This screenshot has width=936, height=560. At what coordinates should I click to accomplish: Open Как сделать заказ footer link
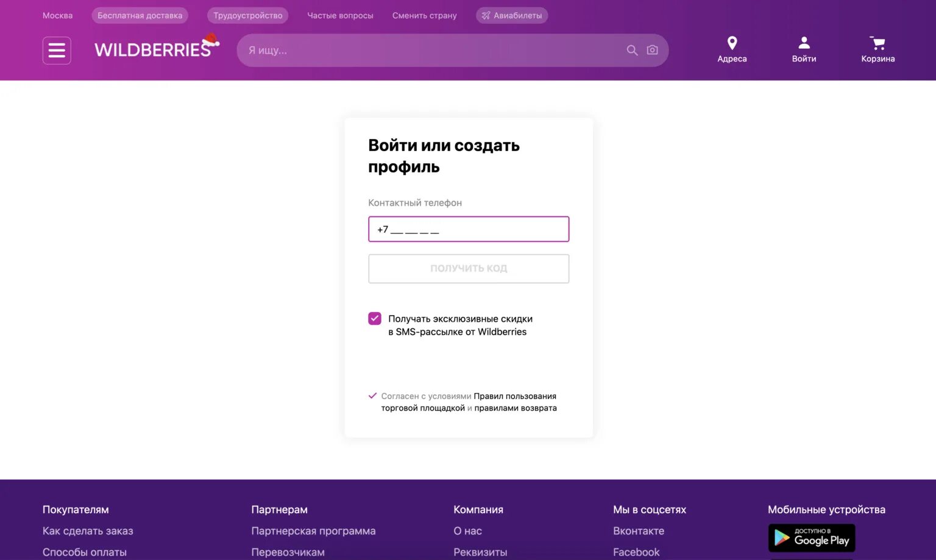tap(88, 531)
